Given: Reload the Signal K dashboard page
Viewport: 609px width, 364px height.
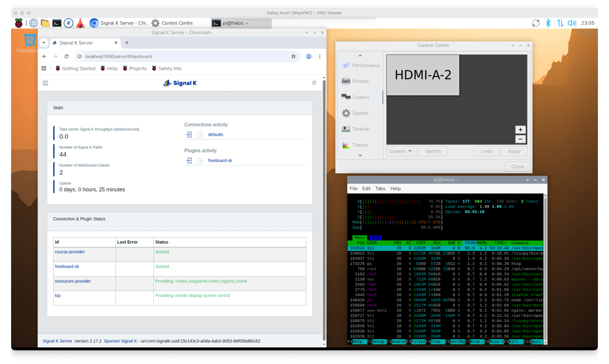Looking at the screenshot, I should 66,56.
